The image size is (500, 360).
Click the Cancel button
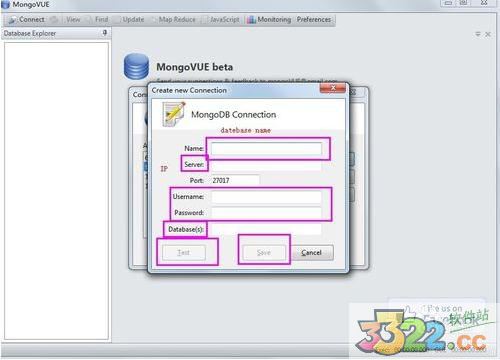(312, 253)
